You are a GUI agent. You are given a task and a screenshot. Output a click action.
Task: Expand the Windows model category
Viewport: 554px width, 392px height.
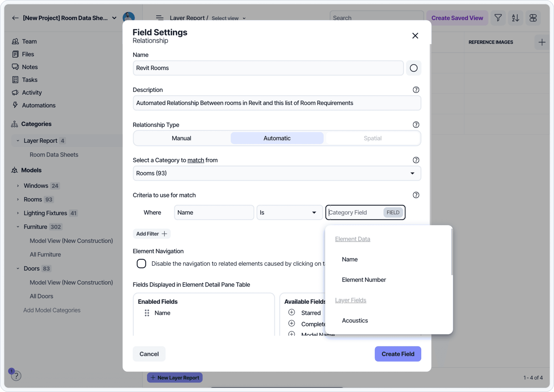pyautogui.click(x=18, y=186)
